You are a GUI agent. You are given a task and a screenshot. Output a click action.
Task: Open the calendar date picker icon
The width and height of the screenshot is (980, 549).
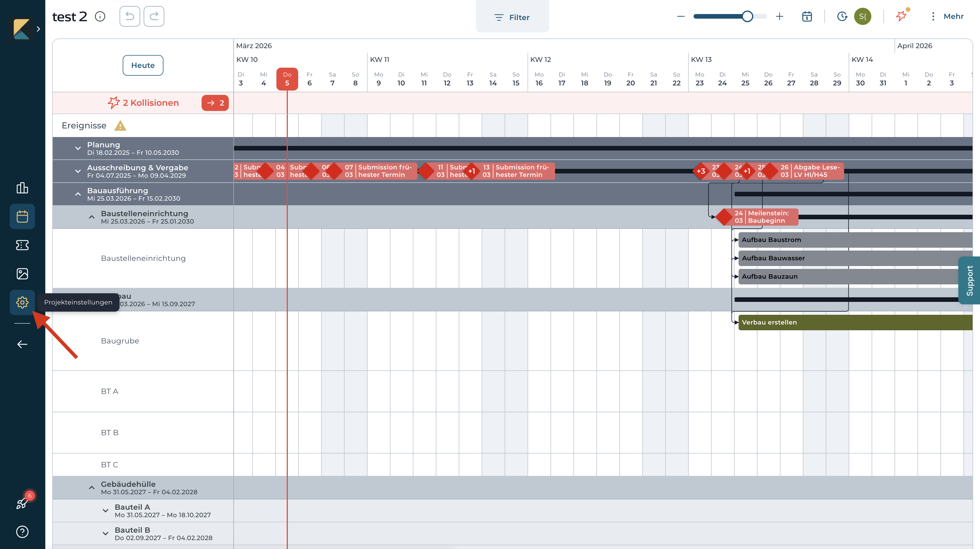[x=807, y=16]
